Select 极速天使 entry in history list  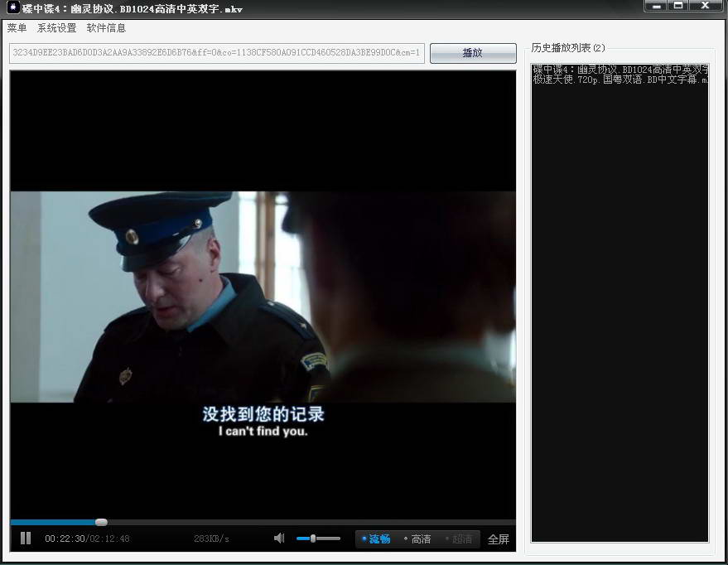620,80
